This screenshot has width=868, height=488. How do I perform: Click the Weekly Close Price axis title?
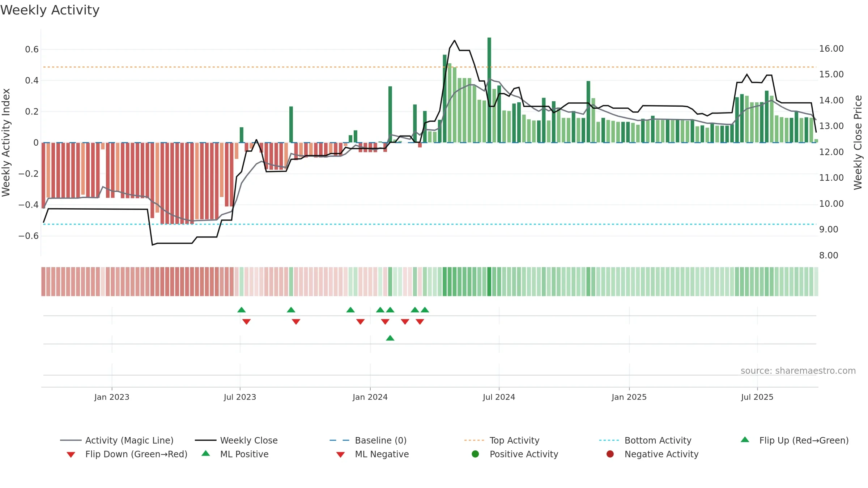[x=858, y=142]
